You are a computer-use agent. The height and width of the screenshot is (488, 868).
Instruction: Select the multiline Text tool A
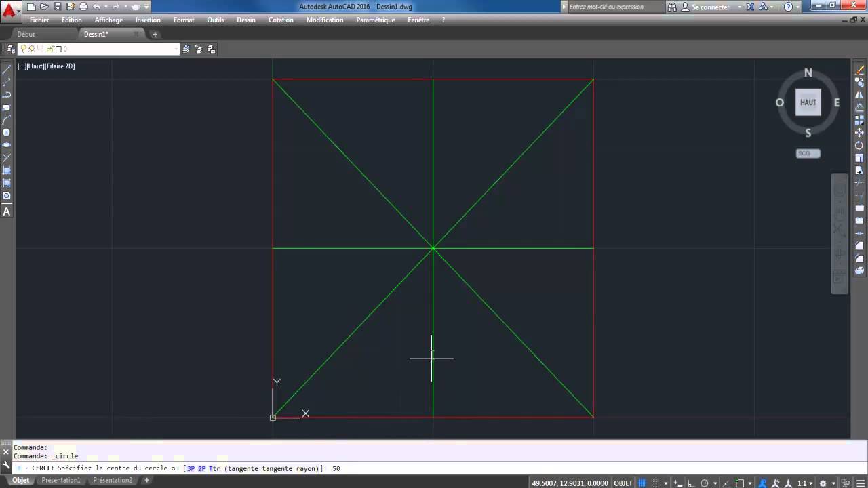point(7,211)
